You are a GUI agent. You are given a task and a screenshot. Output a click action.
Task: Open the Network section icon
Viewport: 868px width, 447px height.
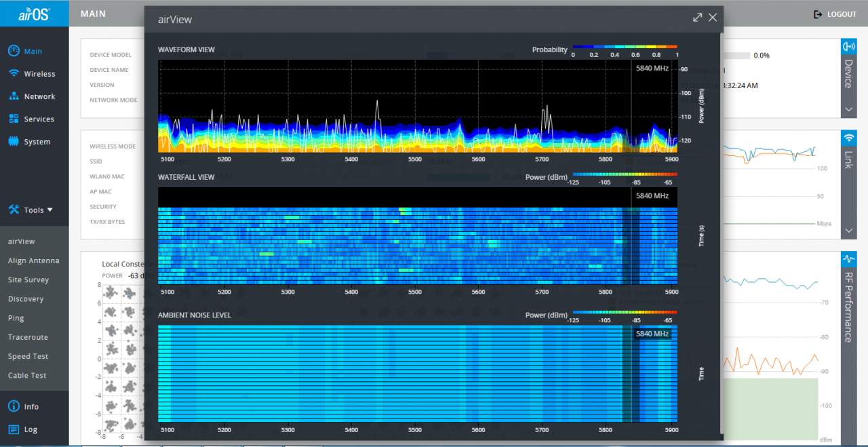(14, 96)
